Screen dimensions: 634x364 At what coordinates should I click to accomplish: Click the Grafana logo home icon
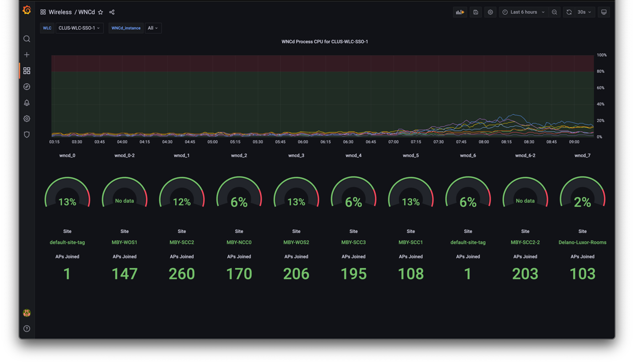tap(27, 10)
